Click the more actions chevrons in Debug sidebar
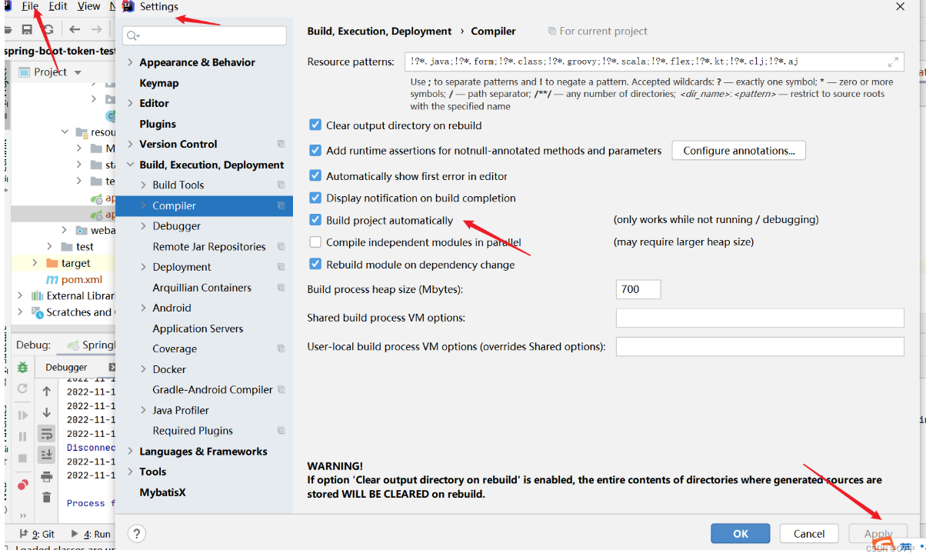The image size is (926, 560). point(23,515)
